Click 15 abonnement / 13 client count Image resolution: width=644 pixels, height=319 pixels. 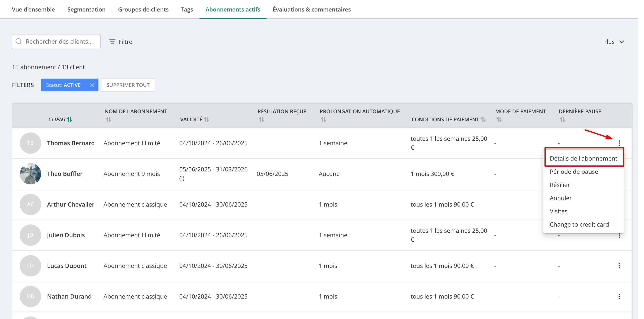(x=48, y=67)
